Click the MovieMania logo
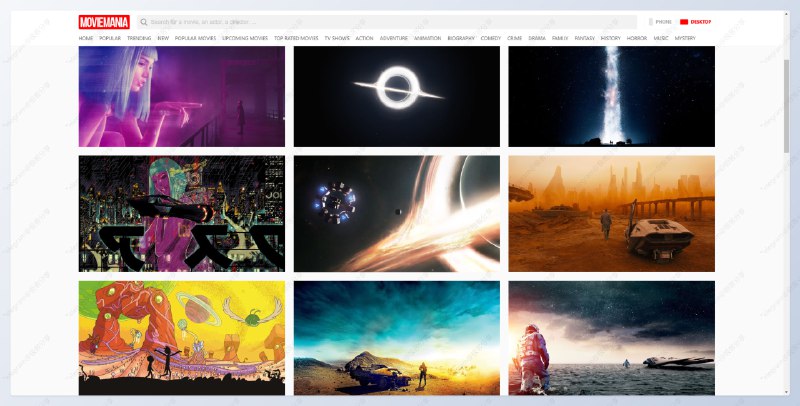 click(104, 21)
